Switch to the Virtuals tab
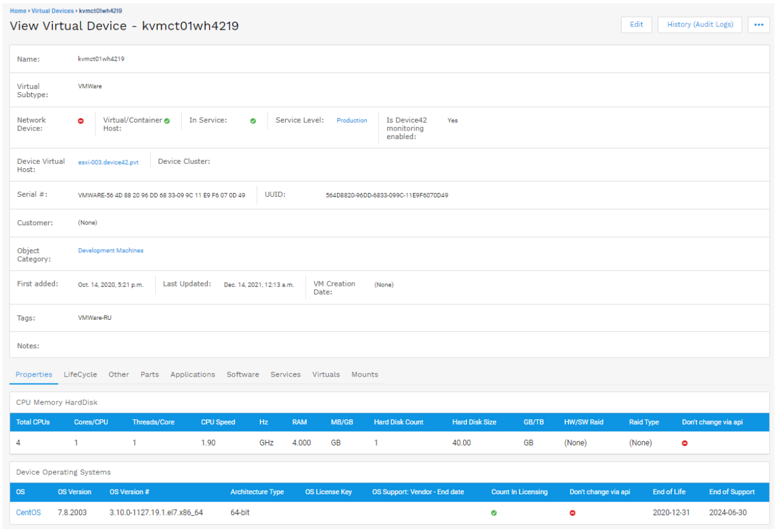This screenshot has height=532, width=775. (326, 374)
